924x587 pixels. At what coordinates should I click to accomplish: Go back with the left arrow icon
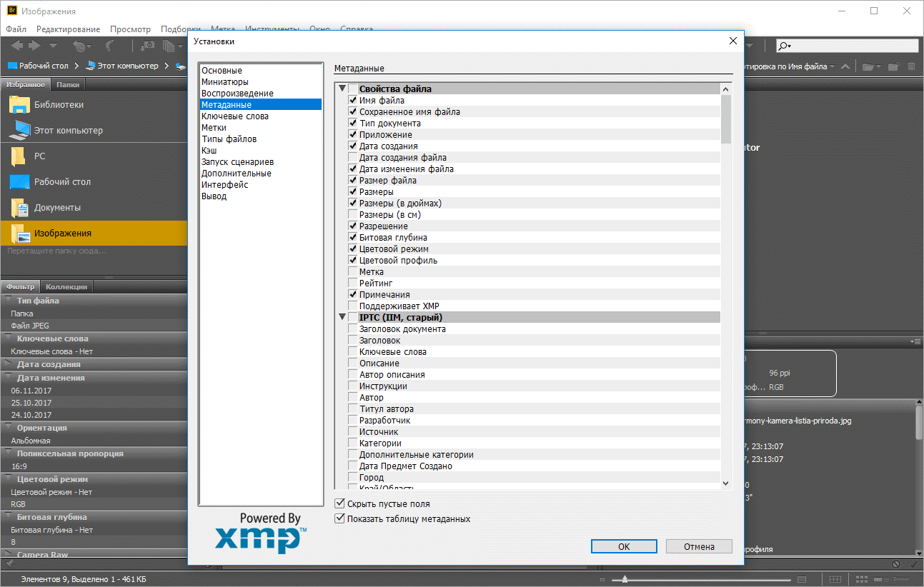17,46
